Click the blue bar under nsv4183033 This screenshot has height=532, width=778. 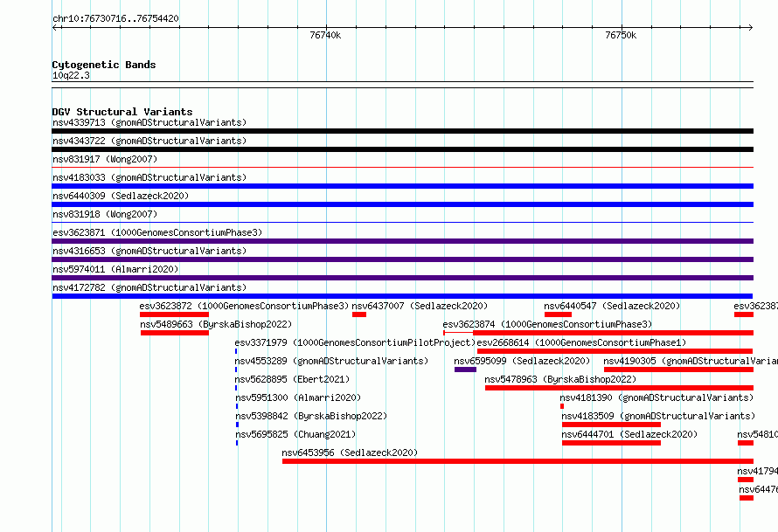tap(402, 186)
